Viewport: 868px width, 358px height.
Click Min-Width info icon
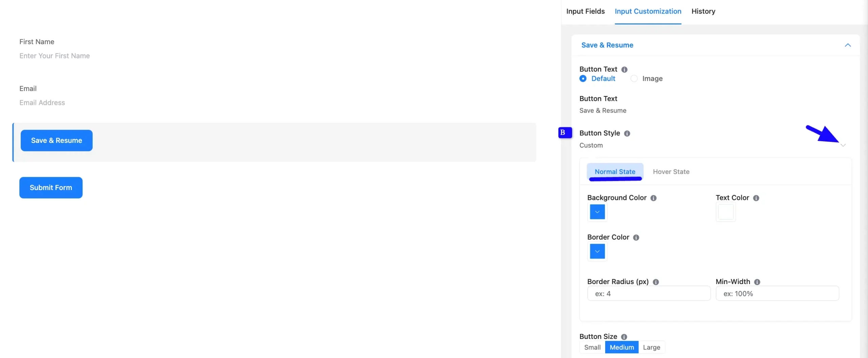pyautogui.click(x=757, y=282)
